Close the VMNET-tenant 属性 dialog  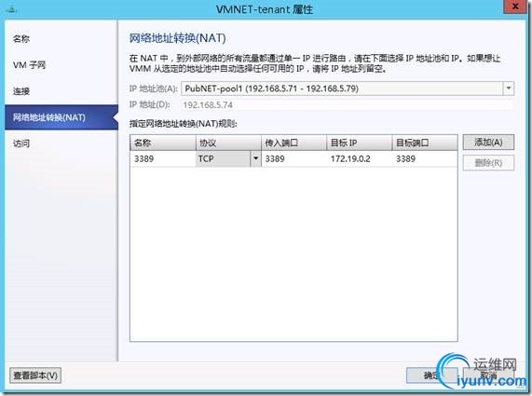point(515,7)
